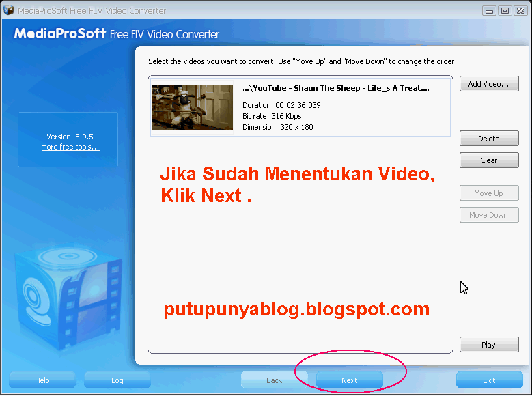Viewport: 532px width, 396px height.
Task: Click the application icon in title bar
Action: pyautogui.click(x=8, y=10)
